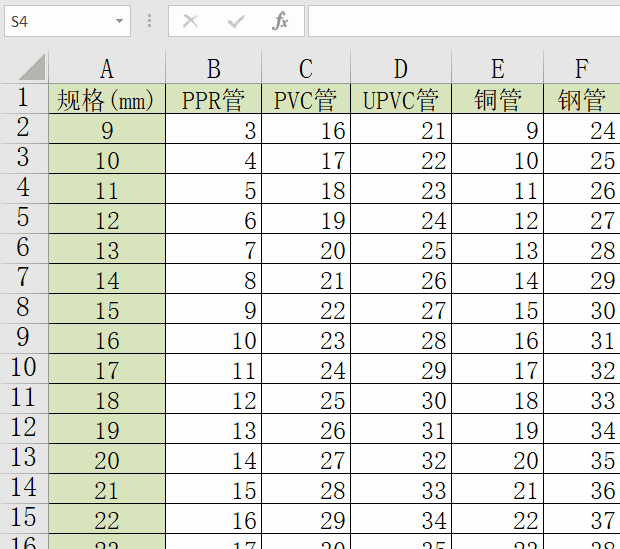Click cell B5 with value 6
Screen dimensions: 620x549
click(x=214, y=219)
